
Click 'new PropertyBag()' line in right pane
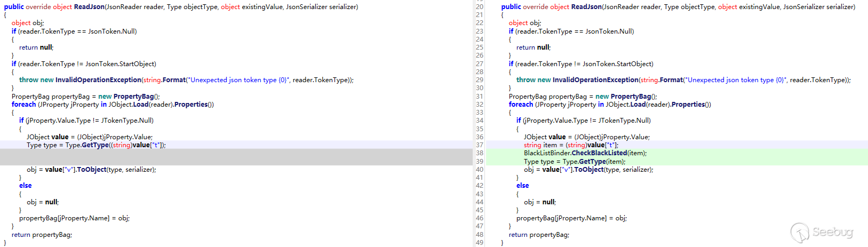[x=583, y=97]
